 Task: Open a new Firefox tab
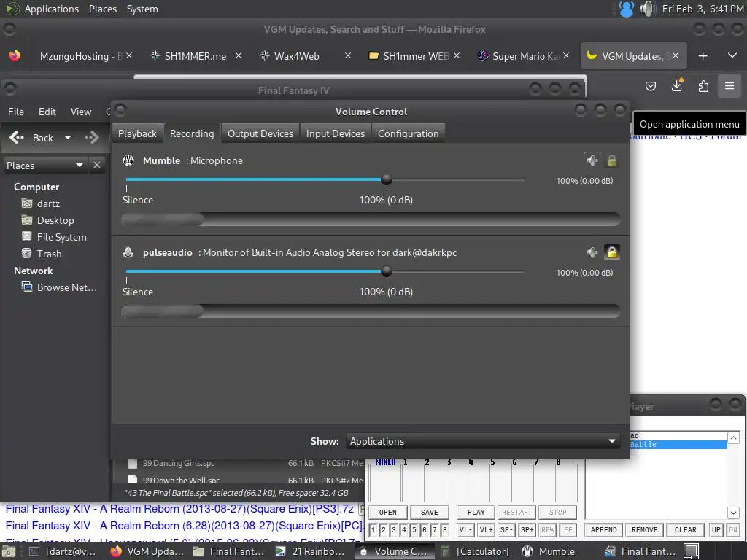703,56
